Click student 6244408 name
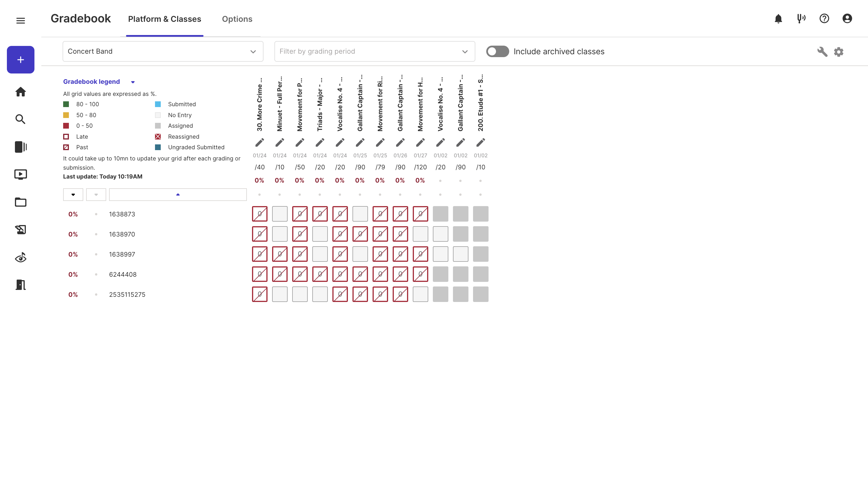This screenshot has height=492, width=868. pyautogui.click(x=123, y=274)
